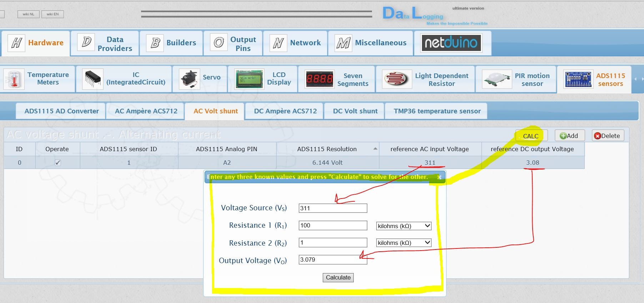644x303 pixels.
Task: Open the netduino logo link
Action: tap(451, 43)
